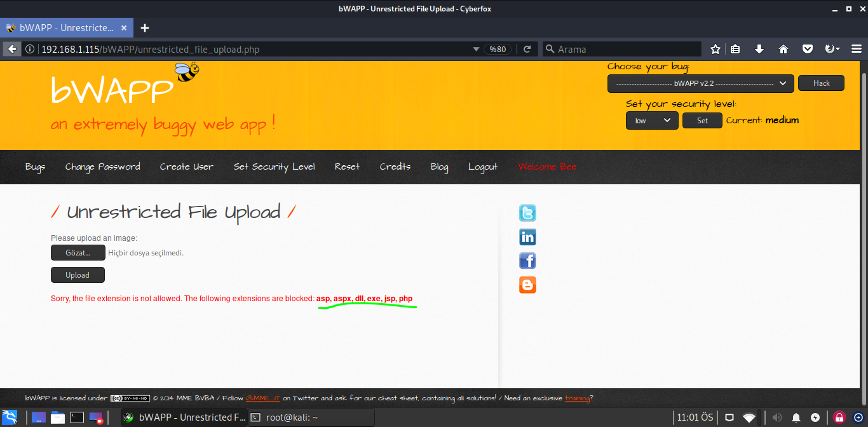The width and height of the screenshot is (868, 427).
Task: Open the Blogger social icon
Action: click(x=527, y=285)
